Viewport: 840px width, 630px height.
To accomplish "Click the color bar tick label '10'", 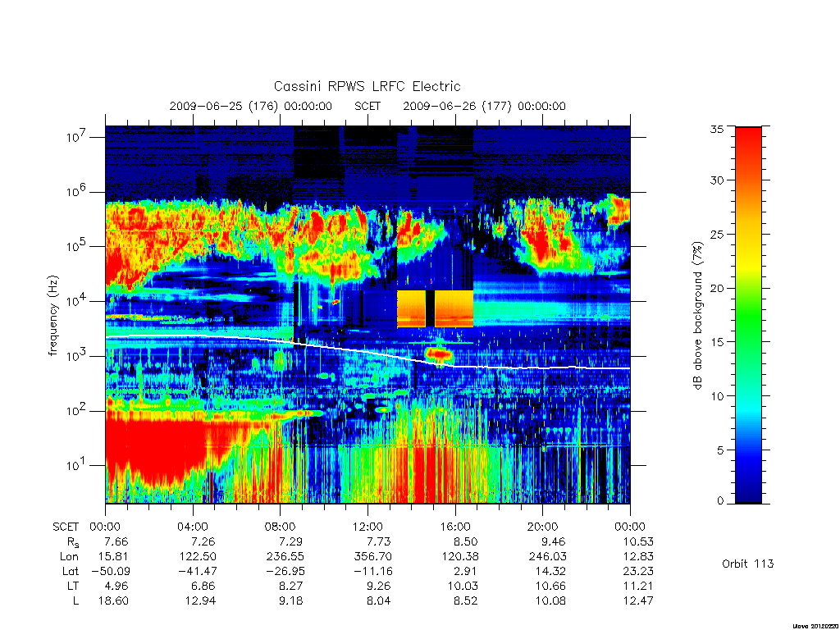I will tap(717, 396).
